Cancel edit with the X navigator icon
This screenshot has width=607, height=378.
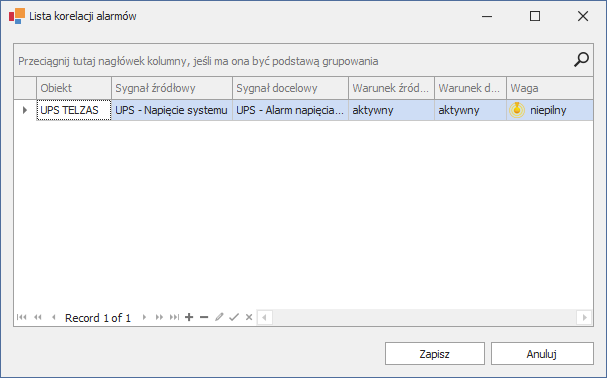(x=249, y=317)
